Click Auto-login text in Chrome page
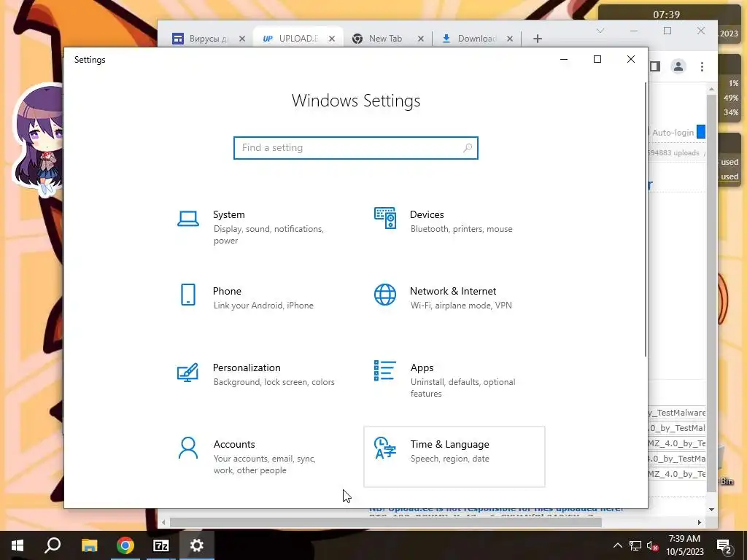 (x=673, y=133)
